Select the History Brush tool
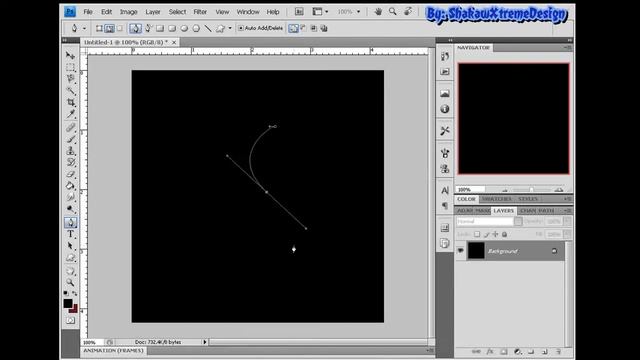 click(x=71, y=162)
